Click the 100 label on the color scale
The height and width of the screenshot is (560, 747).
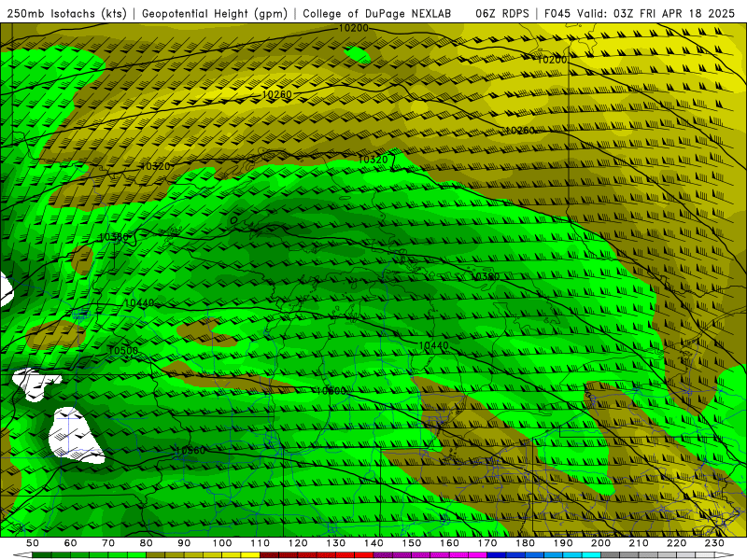point(221,543)
